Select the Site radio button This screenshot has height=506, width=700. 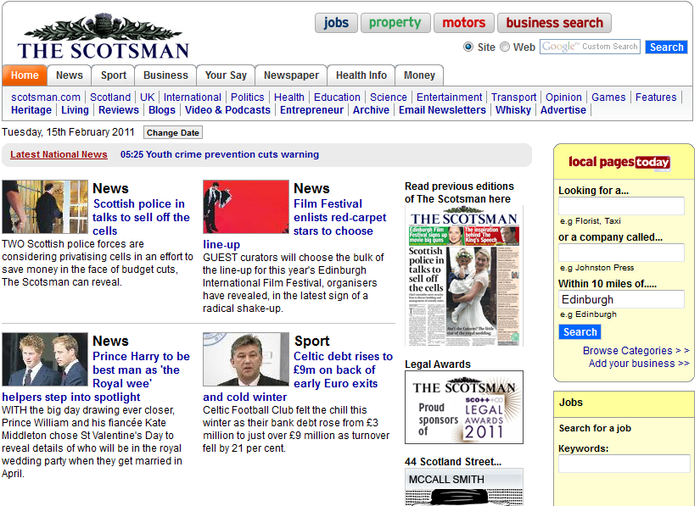468,46
